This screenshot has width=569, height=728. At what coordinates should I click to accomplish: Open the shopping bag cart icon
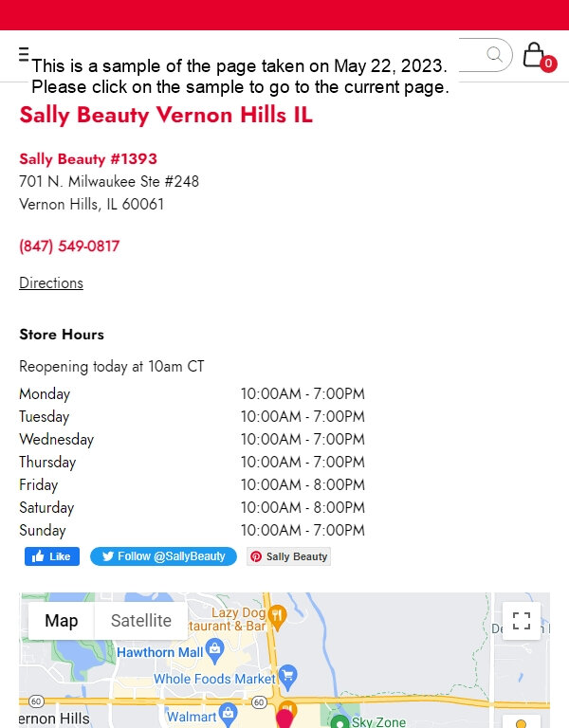(x=539, y=57)
